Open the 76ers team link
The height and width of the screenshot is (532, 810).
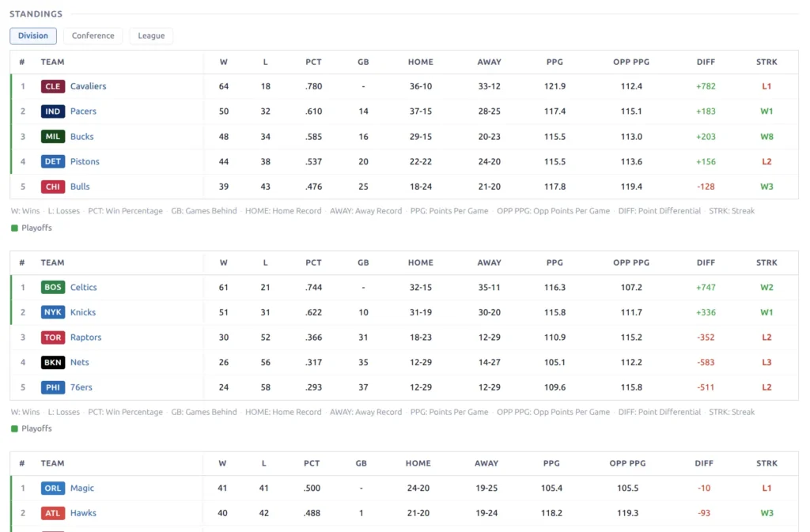pos(81,387)
